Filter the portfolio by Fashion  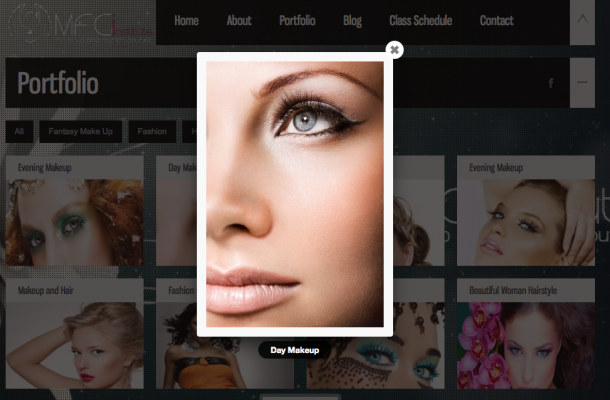pos(152,132)
